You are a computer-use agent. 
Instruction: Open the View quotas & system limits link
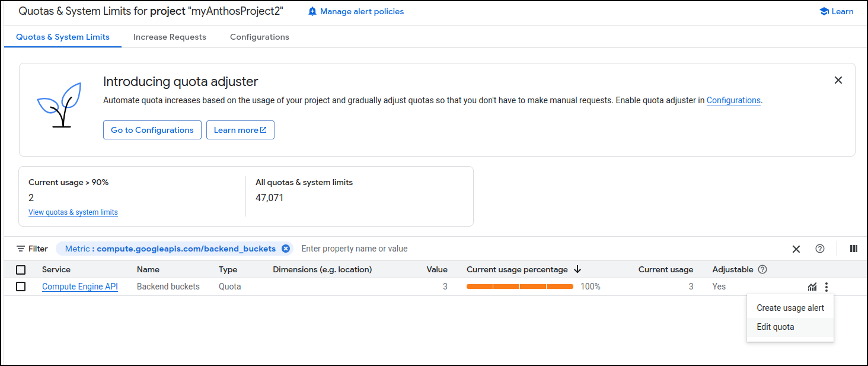[x=73, y=212]
